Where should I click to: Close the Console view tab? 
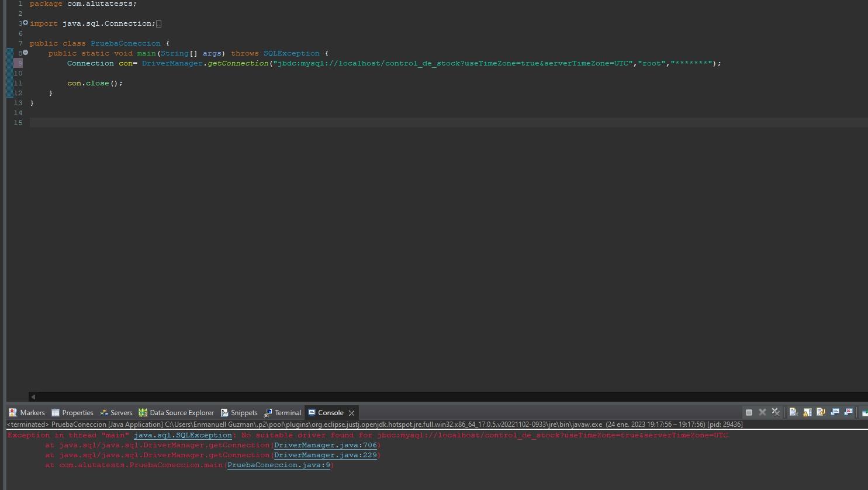point(351,413)
